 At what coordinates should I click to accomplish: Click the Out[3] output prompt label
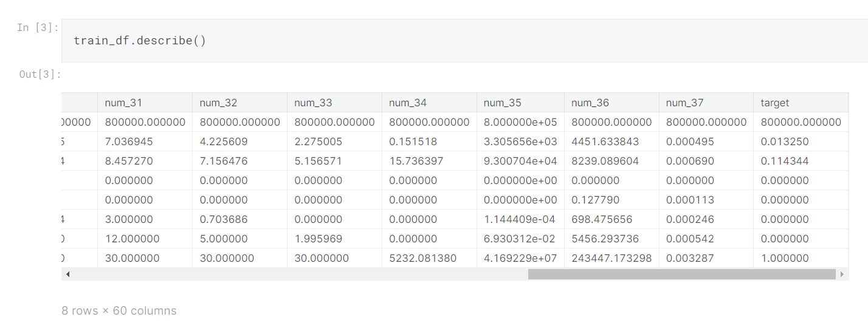click(40, 75)
